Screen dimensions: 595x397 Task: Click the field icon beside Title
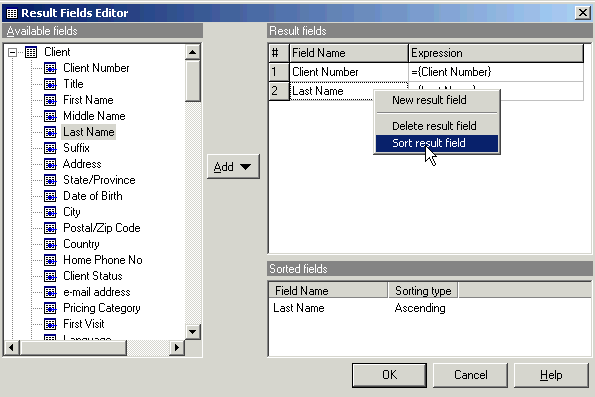pyautogui.click(x=50, y=84)
